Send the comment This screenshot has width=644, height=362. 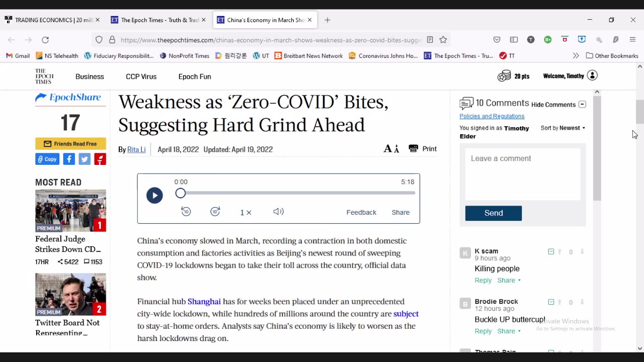tap(494, 213)
